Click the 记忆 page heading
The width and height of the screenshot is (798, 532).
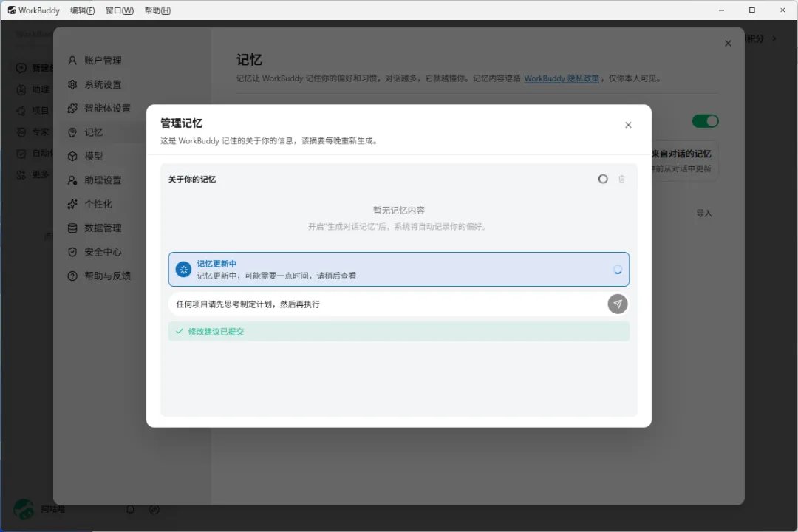click(249, 60)
